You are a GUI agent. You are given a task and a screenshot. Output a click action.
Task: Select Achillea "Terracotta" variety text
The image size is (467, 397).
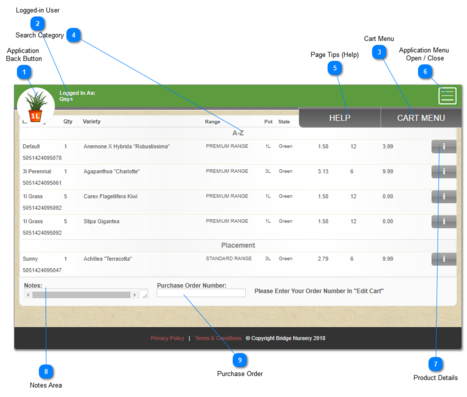[x=108, y=259]
